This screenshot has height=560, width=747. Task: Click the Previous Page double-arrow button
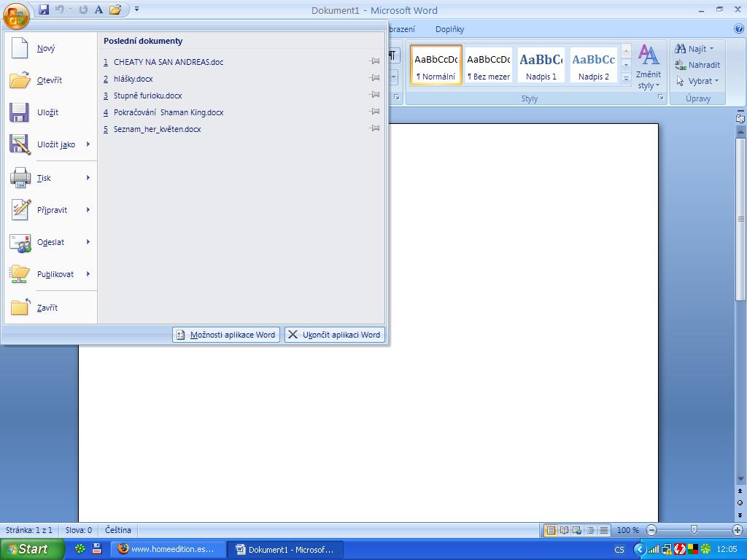(x=740, y=491)
